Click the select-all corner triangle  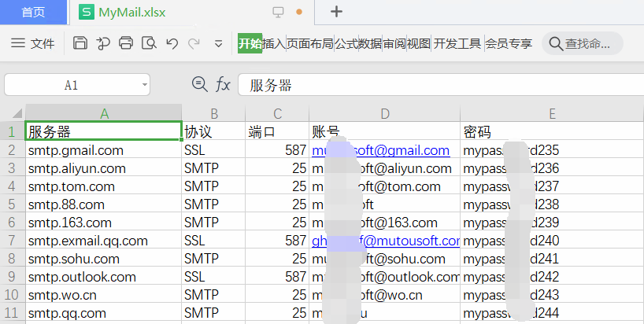coord(17,113)
